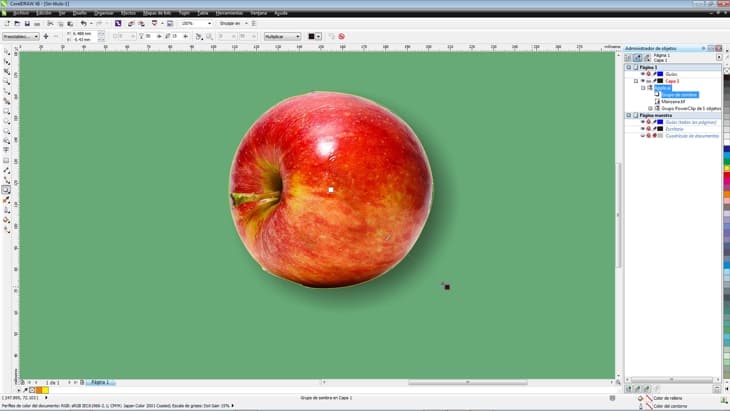The height and width of the screenshot is (411, 730).
Task: Select the Pick tool in the toolbox
Action: tap(7, 52)
